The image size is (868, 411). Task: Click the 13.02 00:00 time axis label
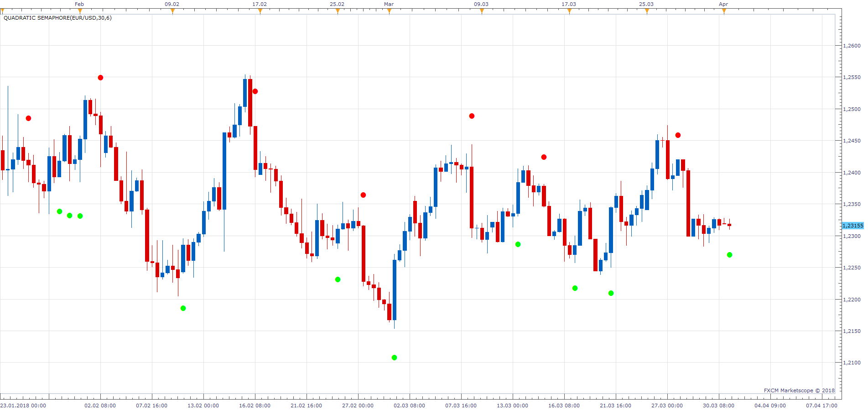[203, 406]
